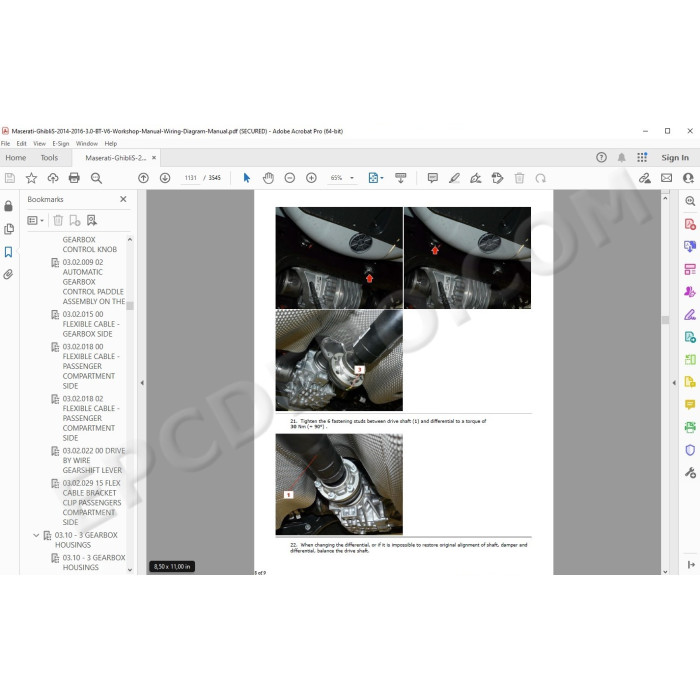Toggle scrolling mode keyboard icon
The image size is (700, 700).
point(400,178)
